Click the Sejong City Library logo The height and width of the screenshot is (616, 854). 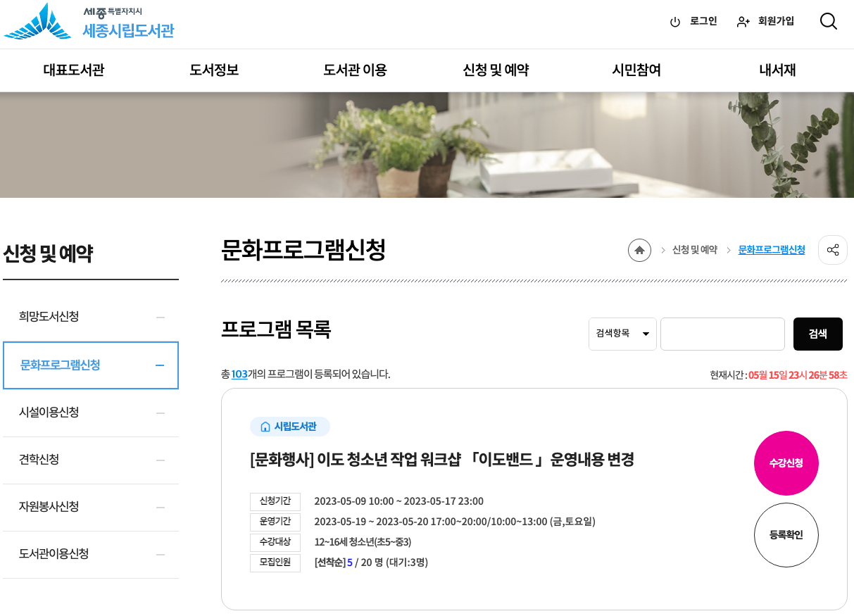(x=89, y=22)
